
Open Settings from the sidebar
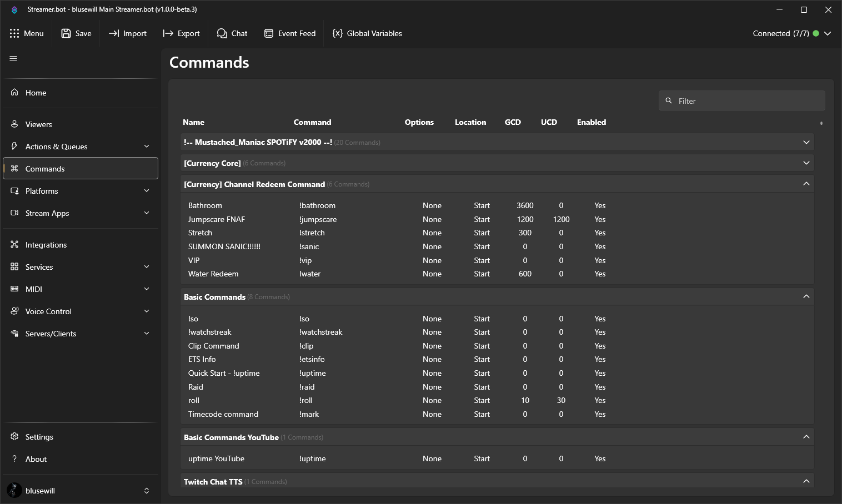pos(39,437)
